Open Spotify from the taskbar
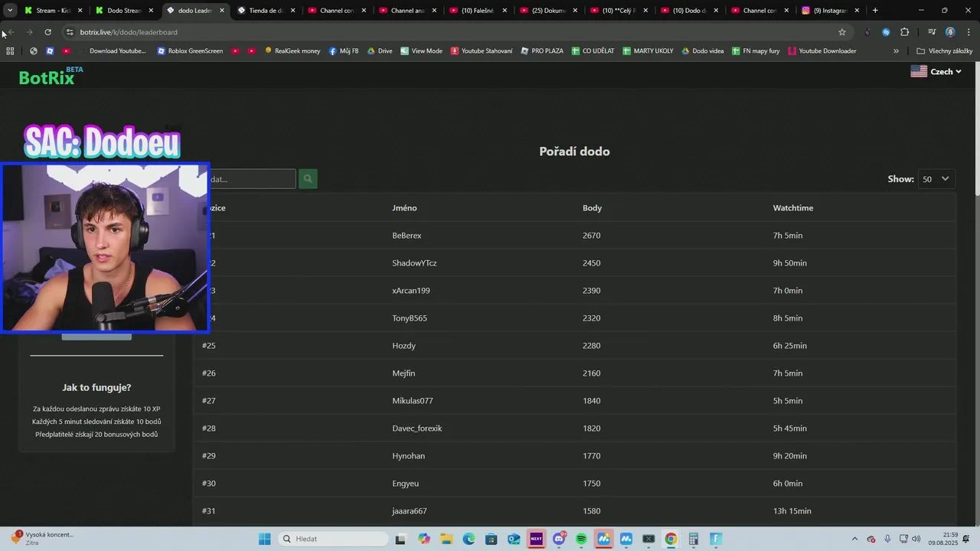Image resolution: width=980 pixels, height=551 pixels. click(581, 539)
